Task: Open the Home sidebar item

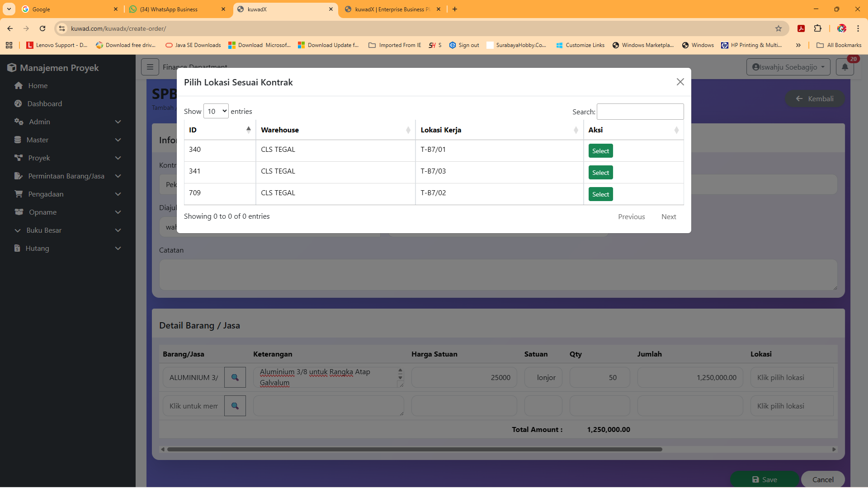Action: pos(38,86)
